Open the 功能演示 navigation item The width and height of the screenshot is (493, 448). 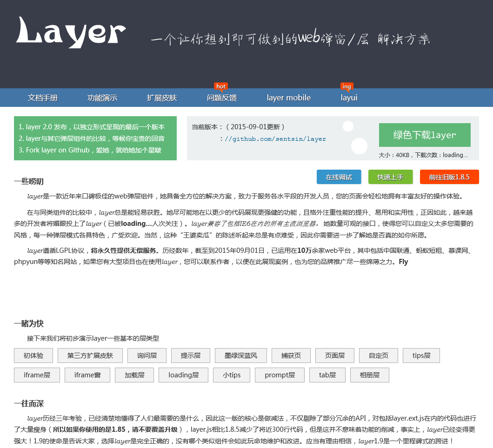tap(102, 98)
